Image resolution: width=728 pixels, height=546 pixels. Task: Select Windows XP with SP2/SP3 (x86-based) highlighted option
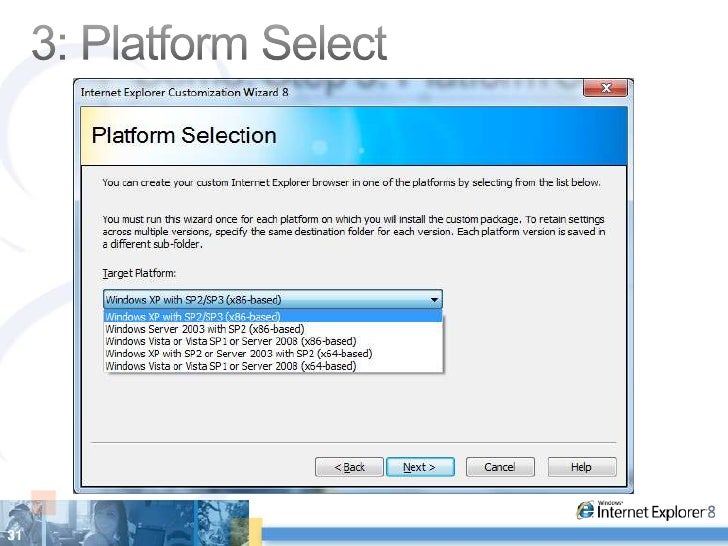point(273,317)
